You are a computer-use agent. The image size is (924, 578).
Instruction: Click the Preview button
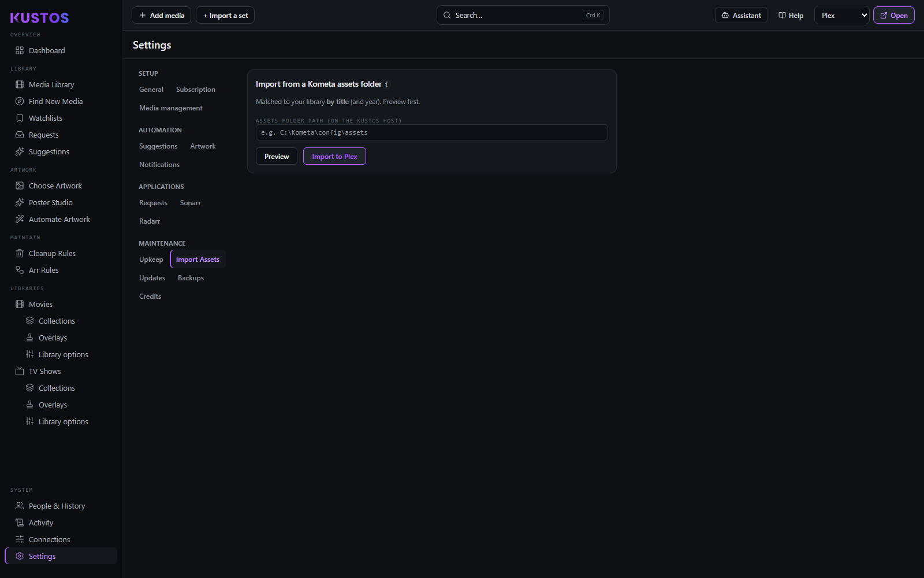coord(277,156)
